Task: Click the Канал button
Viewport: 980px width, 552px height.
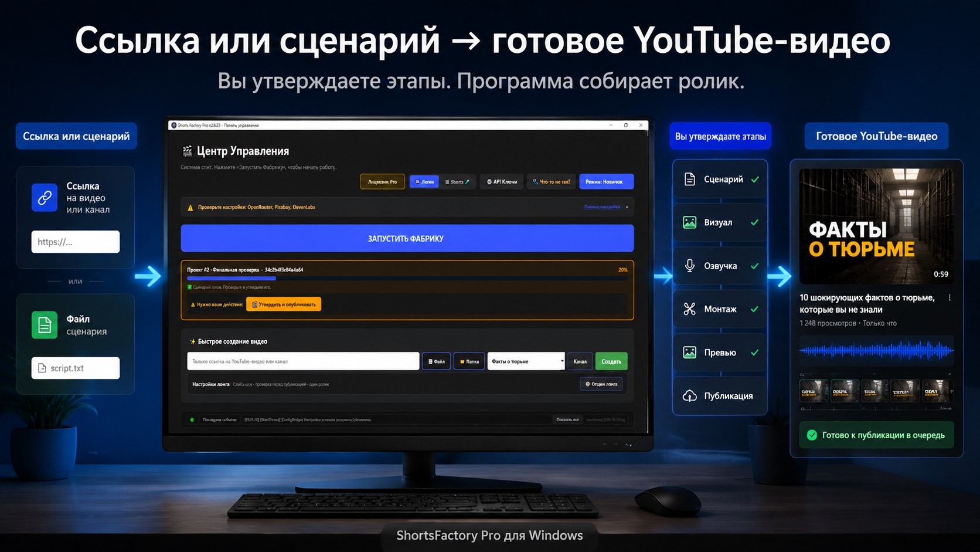Action: pyautogui.click(x=580, y=361)
